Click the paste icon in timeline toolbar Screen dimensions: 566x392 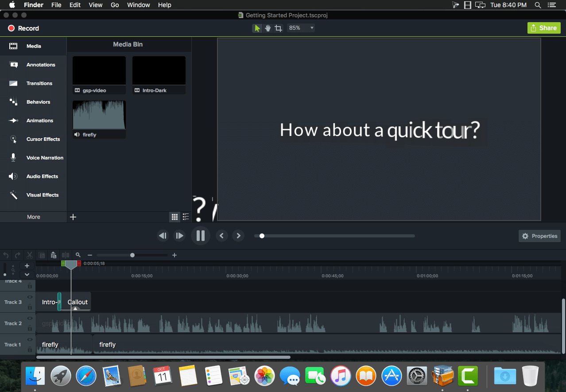(54, 255)
